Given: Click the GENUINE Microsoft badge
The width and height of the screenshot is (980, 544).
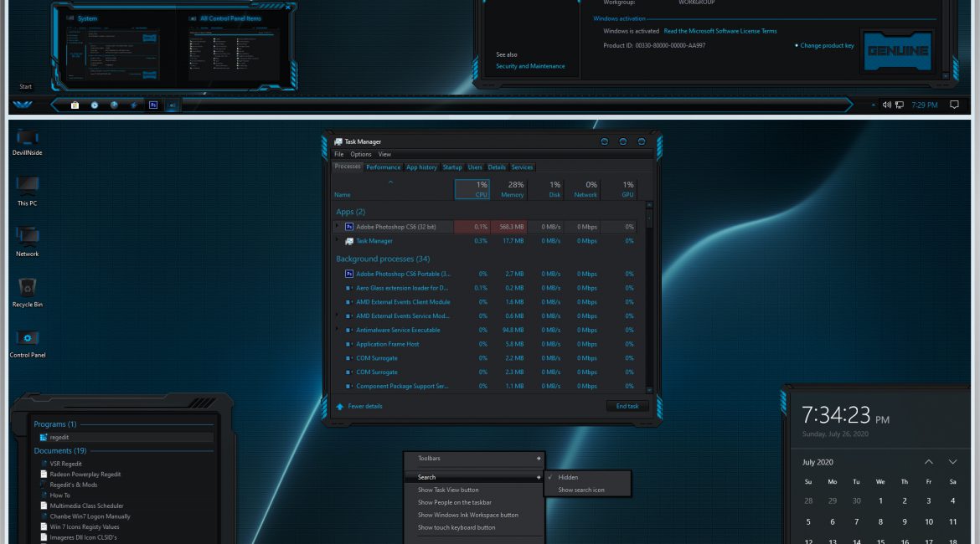Looking at the screenshot, I should [x=898, y=50].
